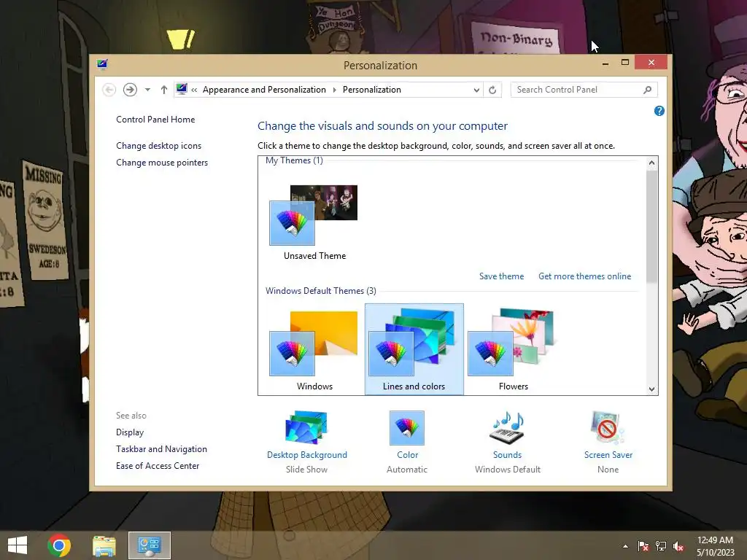The image size is (747, 560).
Task: Click the Back navigation arrow
Action: point(109,90)
